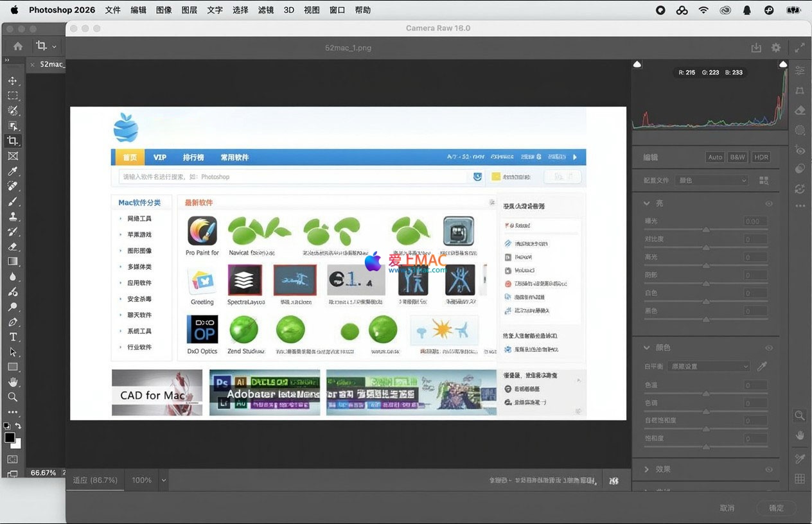Select the Camera Raw healing eraser icon
The image size is (812, 524).
pos(800,110)
